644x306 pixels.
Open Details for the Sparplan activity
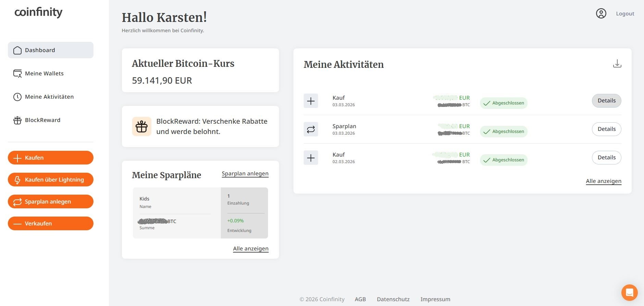(606, 129)
